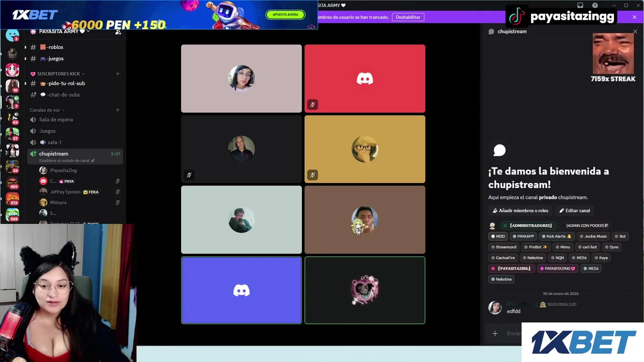Image resolution: width=644 pixels, height=362 pixels.
Task: Dismiss the purple notice banner with its X
Action: point(634,17)
